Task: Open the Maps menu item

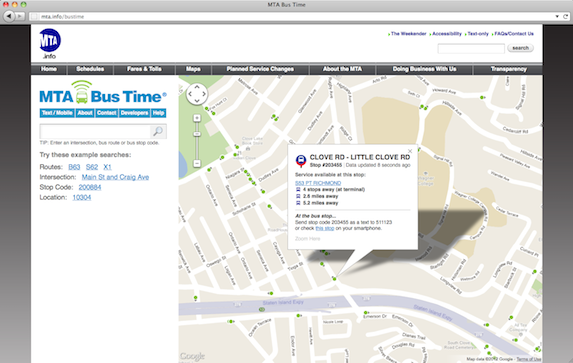Action: [193, 69]
